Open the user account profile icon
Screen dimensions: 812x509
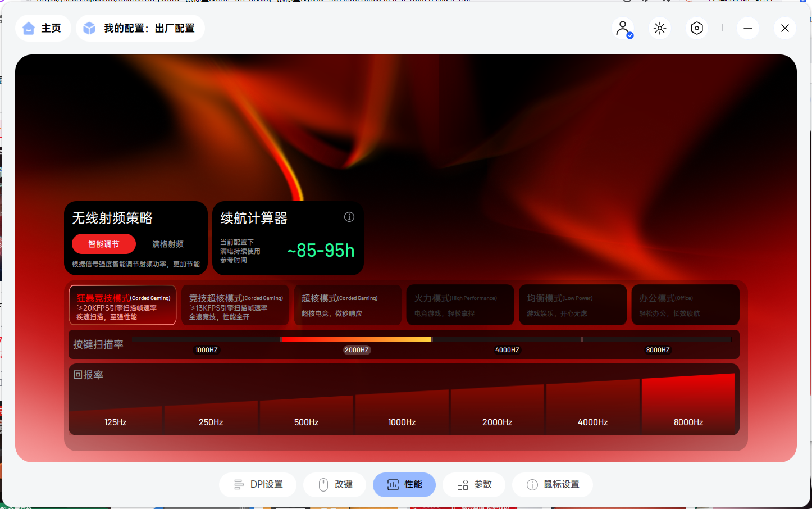point(623,28)
